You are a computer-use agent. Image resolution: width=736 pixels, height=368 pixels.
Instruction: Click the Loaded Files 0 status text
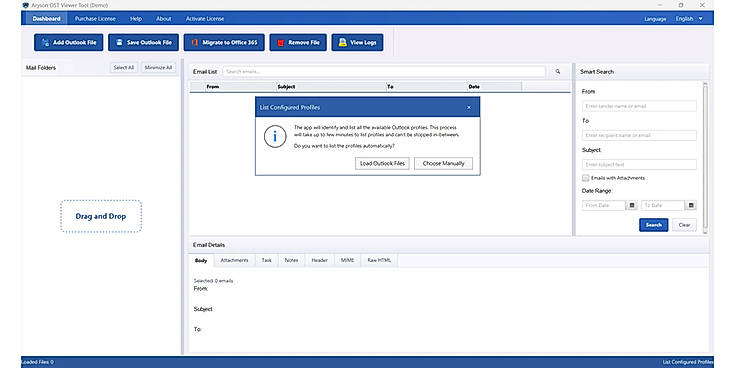point(38,362)
